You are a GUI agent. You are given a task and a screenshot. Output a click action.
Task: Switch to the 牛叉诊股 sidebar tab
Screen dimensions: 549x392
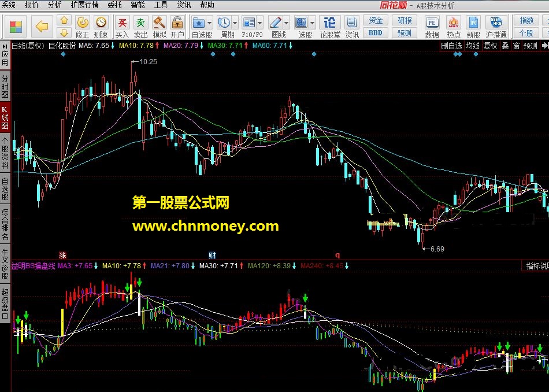point(5,264)
